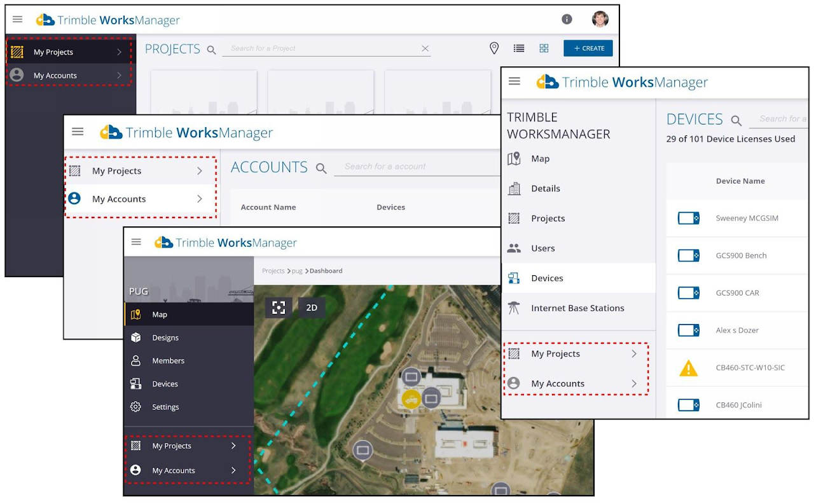Open hamburger menu in Projects window
Image resolution: width=814 pixels, height=504 pixels.
coord(18,19)
